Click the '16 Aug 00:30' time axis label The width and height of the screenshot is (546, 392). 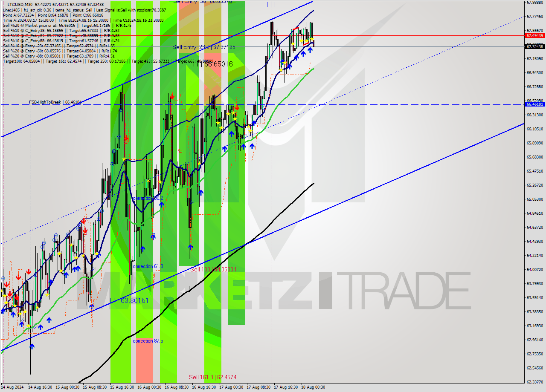pyautogui.click(x=150, y=387)
